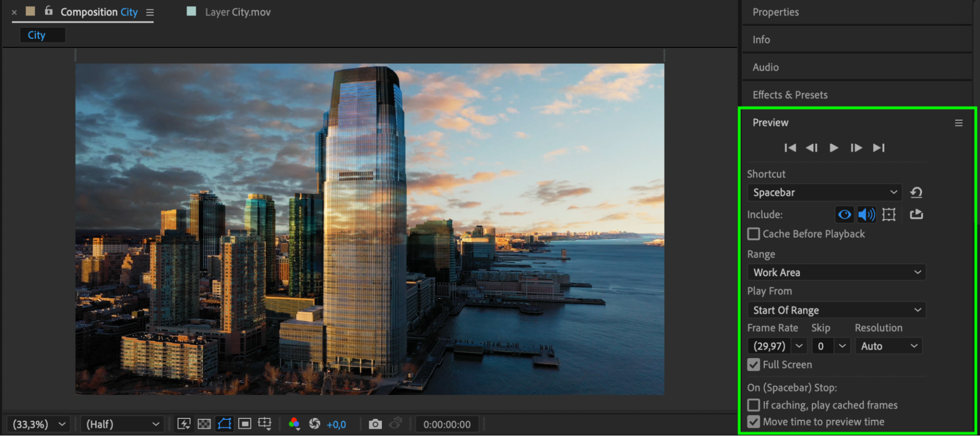Click the Play button in Preview panel

click(x=833, y=148)
